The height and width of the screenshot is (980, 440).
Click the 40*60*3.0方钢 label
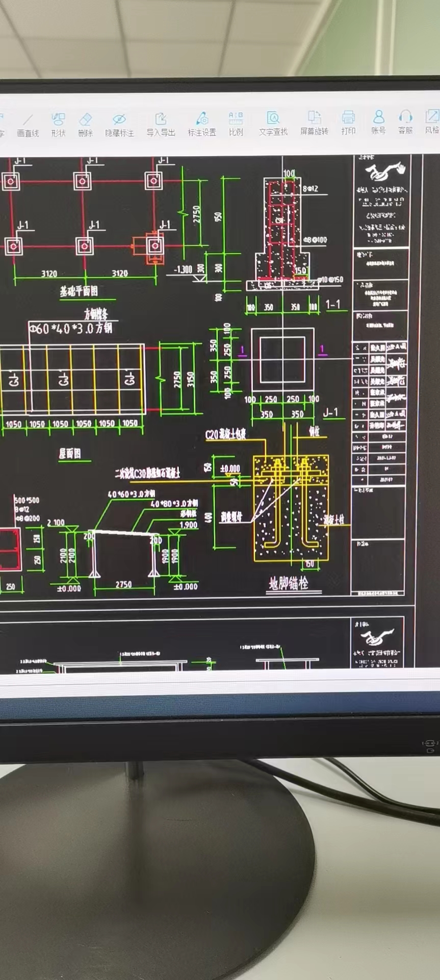click(132, 494)
